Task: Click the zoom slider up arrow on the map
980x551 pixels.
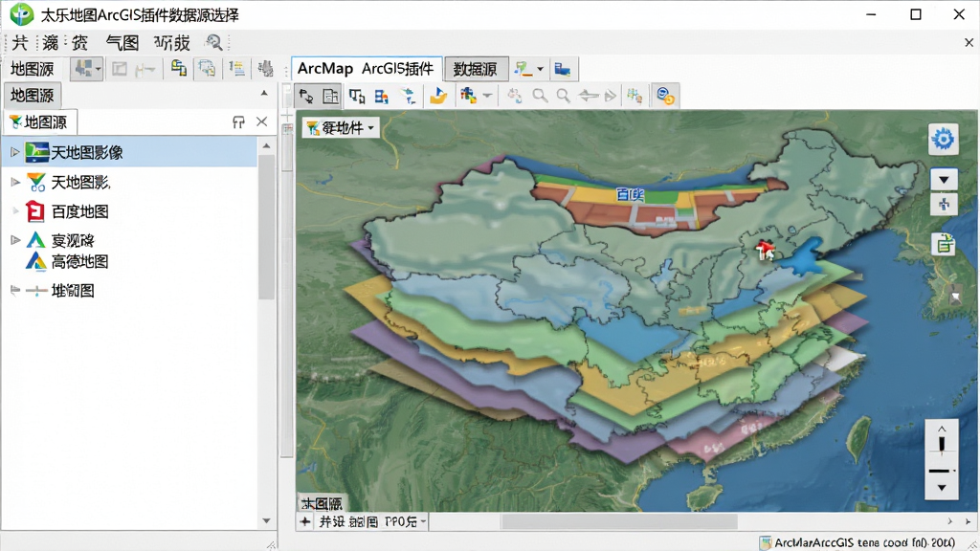Action: (942, 429)
